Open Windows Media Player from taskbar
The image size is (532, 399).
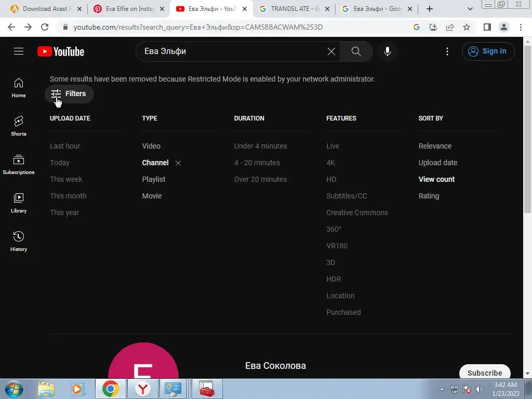[77, 389]
